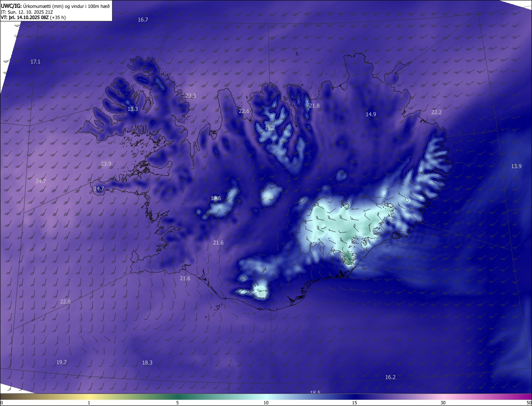Viewport: 532px width, 406px height.
Task: Click the 'VT: þri. 14.10.2025 08Z (+35 h)' line
Action: click(x=33, y=17)
